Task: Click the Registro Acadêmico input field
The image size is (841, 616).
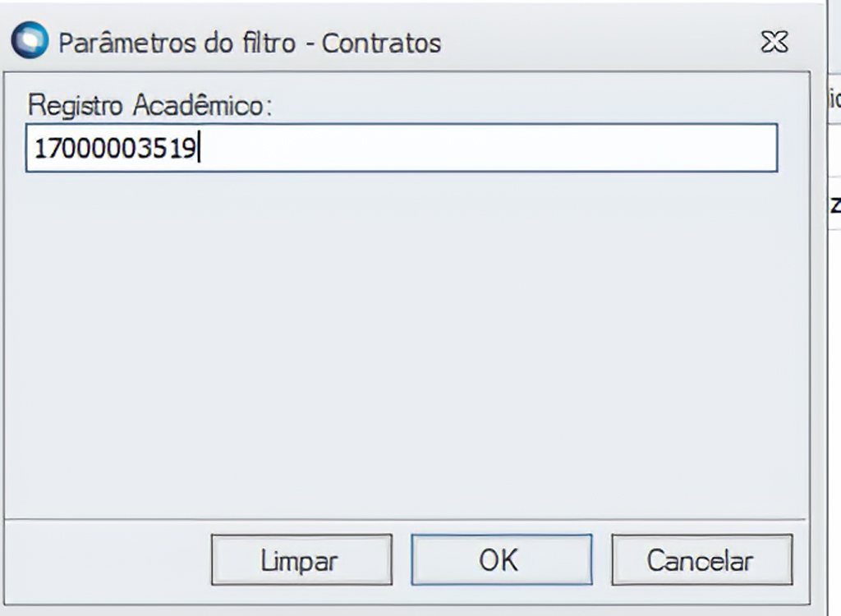Action: click(401, 148)
